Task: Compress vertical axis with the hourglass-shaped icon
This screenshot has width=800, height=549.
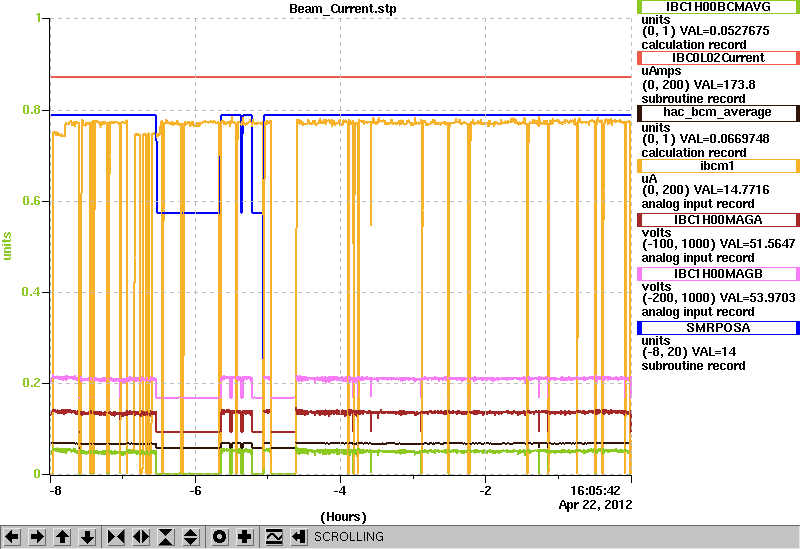Action: pos(166,537)
